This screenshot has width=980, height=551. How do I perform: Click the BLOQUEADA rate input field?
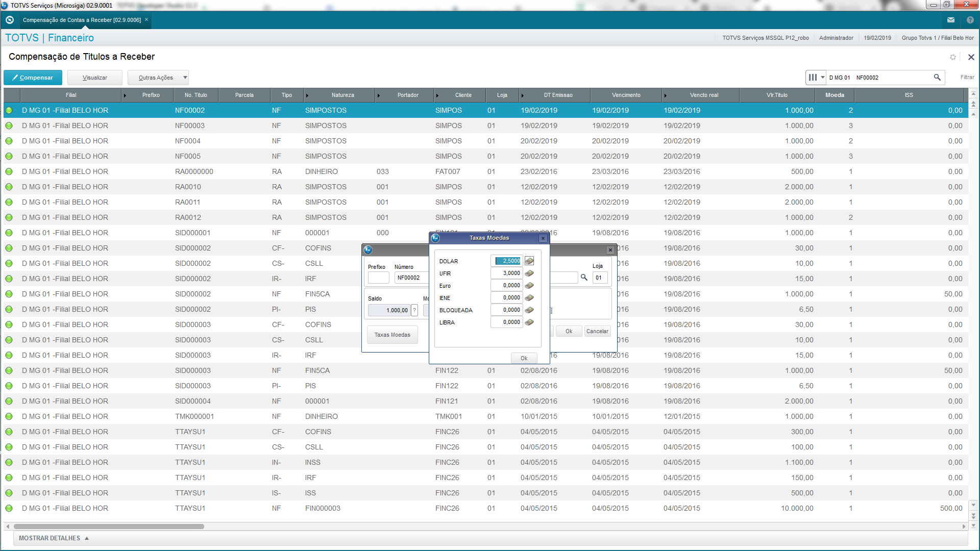point(506,310)
